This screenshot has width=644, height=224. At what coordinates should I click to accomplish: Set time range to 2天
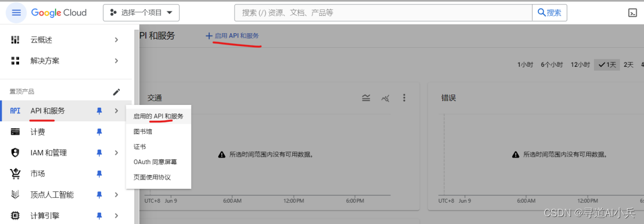[628, 64]
